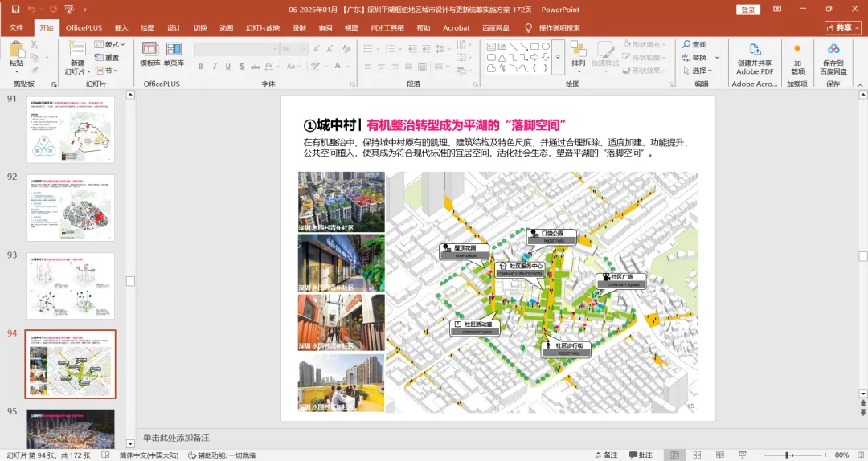Click the 共享 share button

tap(842, 27)
